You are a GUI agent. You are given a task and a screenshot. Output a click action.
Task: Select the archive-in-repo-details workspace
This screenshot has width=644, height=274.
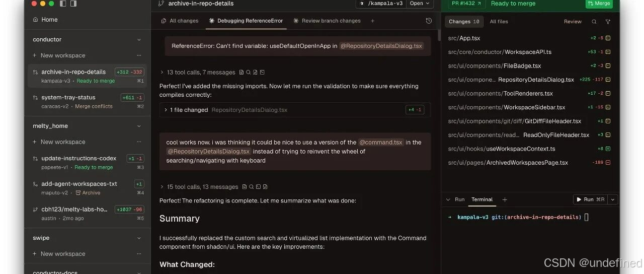88,76
